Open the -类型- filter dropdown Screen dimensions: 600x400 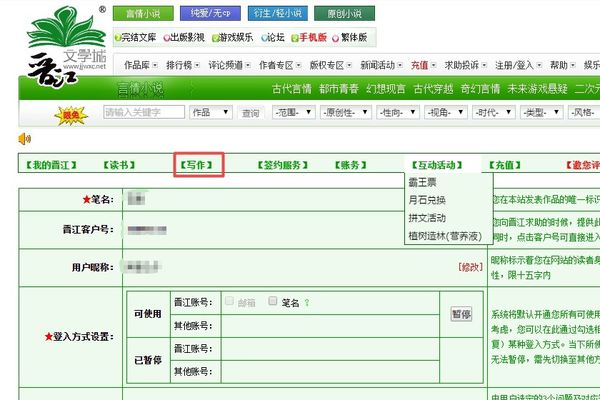click(541, 113)
